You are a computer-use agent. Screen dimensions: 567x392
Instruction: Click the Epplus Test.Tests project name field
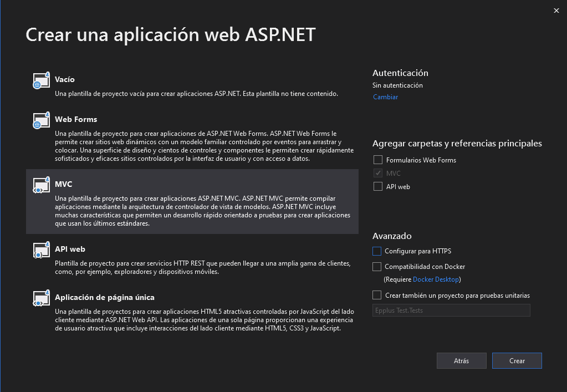(x=451, y=310)
